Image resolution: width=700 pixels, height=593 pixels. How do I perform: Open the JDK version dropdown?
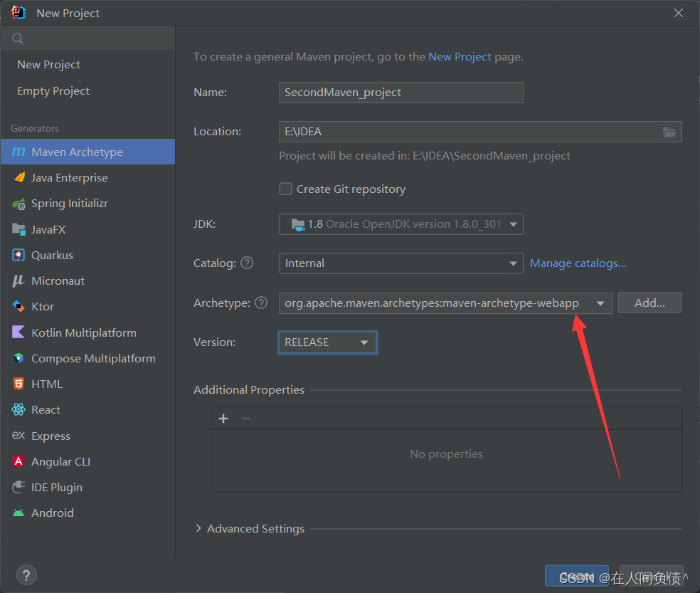click(401, 224)
